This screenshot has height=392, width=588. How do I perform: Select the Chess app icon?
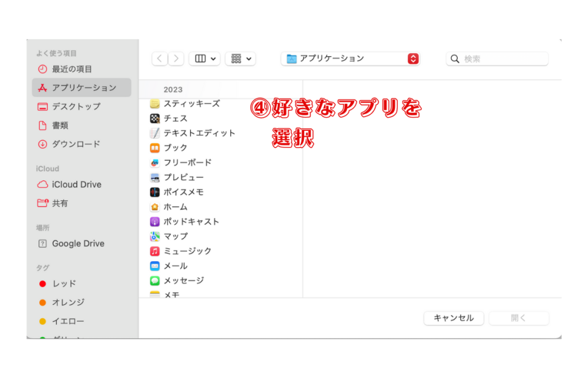(x=154, y=118)
